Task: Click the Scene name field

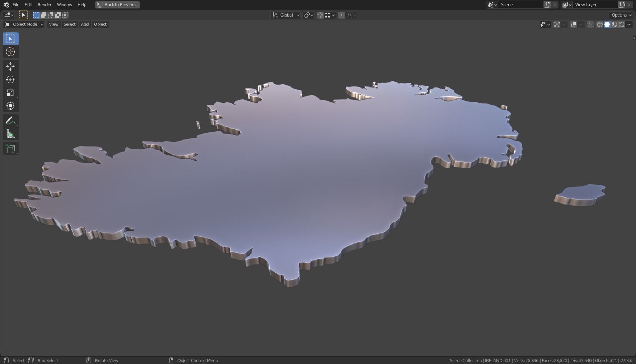Action: tap(520, 4)
